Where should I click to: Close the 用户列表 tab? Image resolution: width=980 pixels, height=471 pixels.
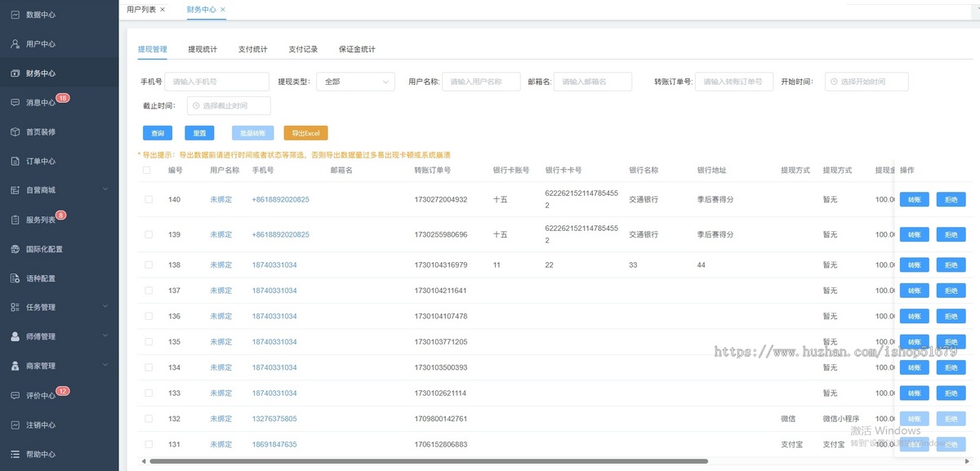click(163, 9)
